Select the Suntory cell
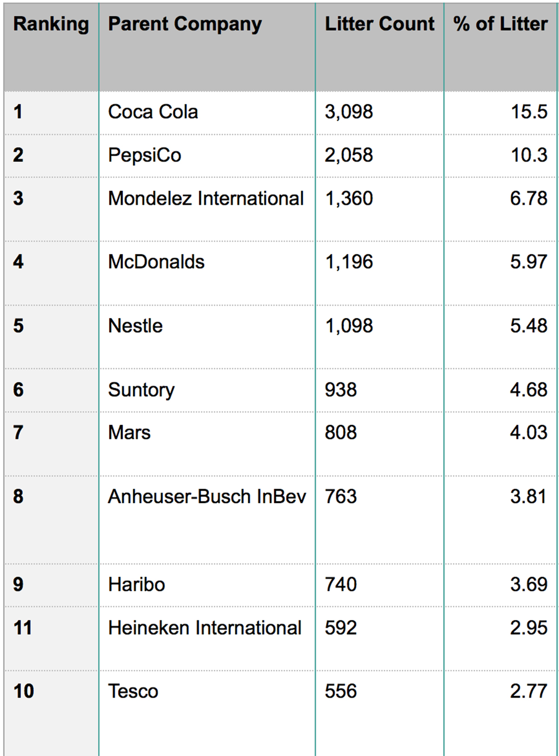The height and width of the screenshot is (756, 559). click(141, 390)
